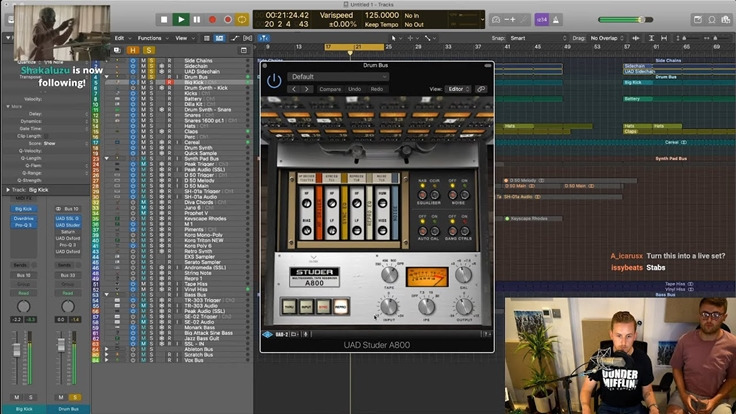Click the Stop button in transport
The image size is (736, 414).
click(164, 19)
